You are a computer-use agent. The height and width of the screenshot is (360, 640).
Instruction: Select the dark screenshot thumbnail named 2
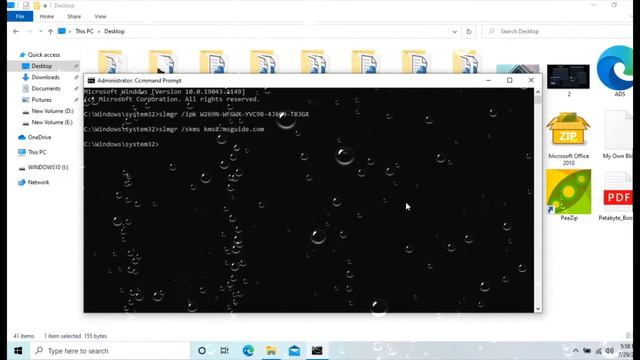tap(568, 80)
